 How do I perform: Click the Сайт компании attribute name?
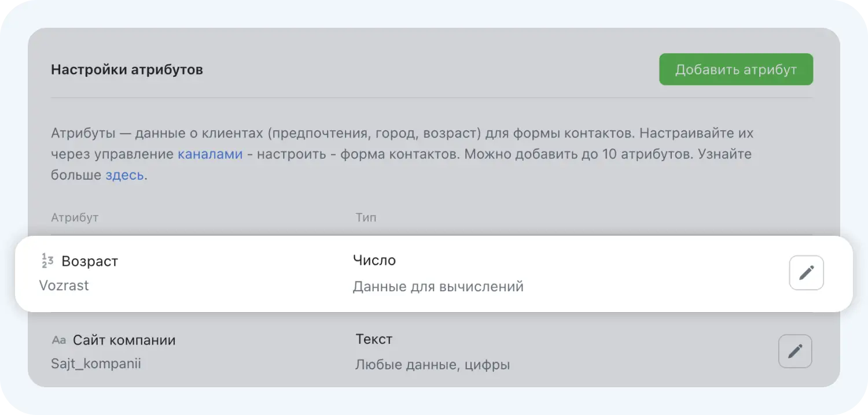point(125,340)
